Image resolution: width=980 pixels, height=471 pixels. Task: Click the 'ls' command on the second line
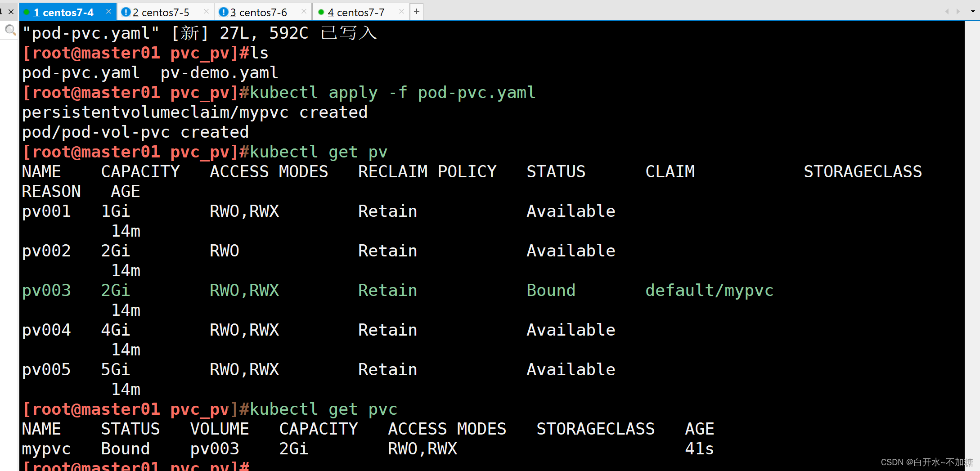(x=260, y=53)
